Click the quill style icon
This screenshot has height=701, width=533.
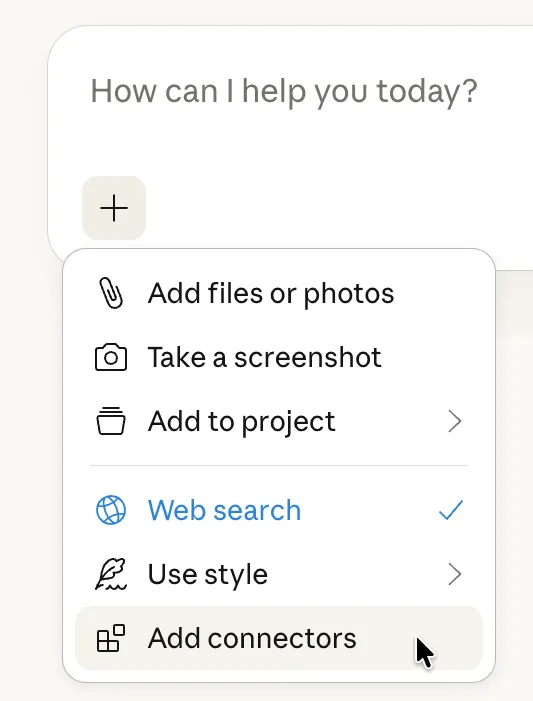click(x=111, y=574)
